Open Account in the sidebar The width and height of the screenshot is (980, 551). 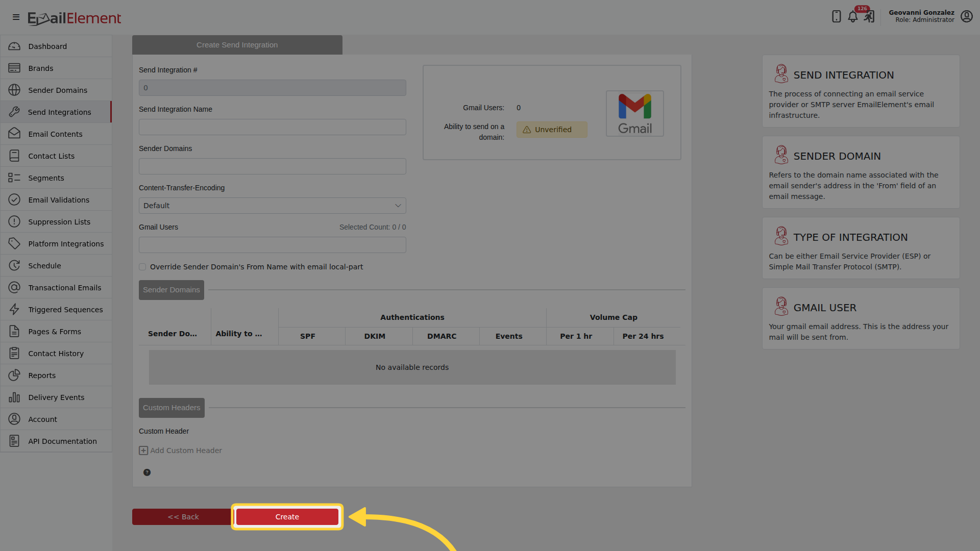coord(56,419)
